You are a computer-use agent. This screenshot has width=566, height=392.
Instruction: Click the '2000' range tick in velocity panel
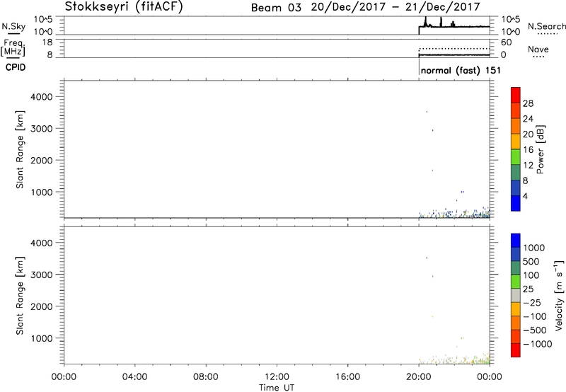[x=42, y=306]
